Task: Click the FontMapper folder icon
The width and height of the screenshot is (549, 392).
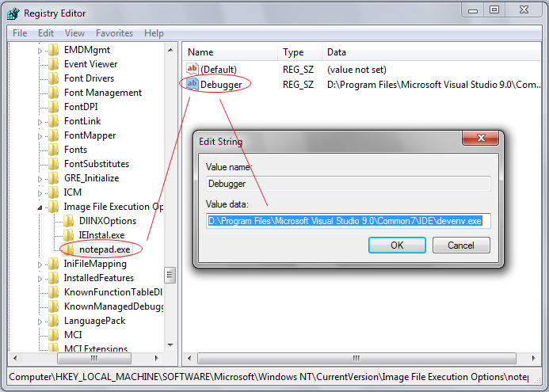Action: pos(54,135)
